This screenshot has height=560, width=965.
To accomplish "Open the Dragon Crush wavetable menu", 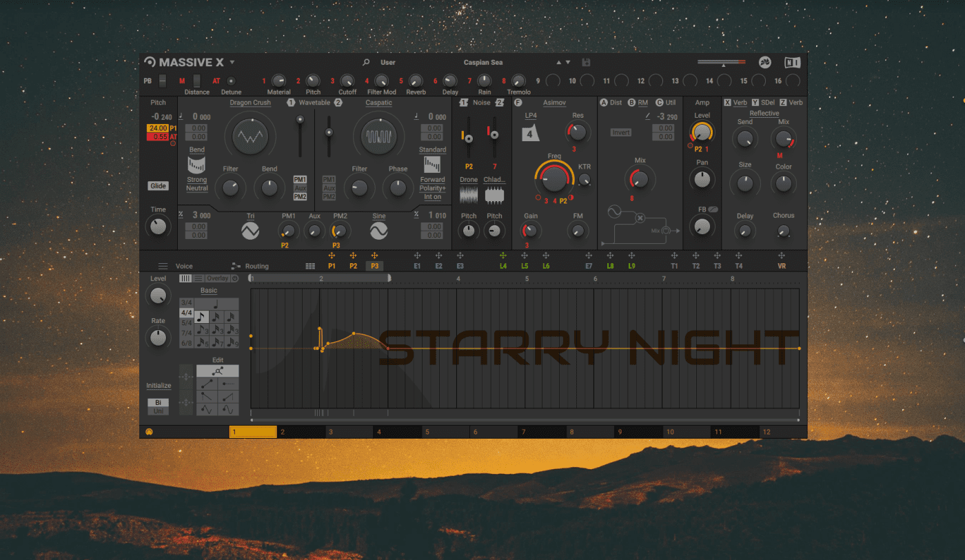I will [x=250, y=103].
